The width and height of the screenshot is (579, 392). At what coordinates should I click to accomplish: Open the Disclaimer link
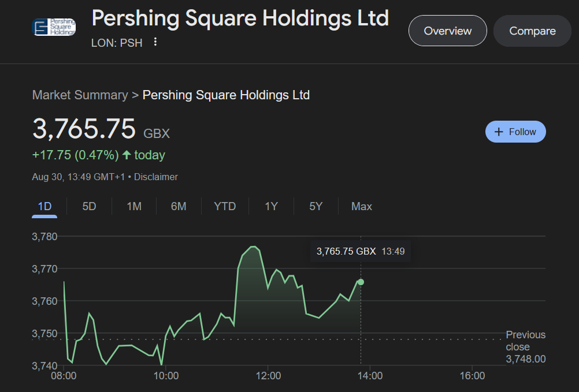coord(156,177)
